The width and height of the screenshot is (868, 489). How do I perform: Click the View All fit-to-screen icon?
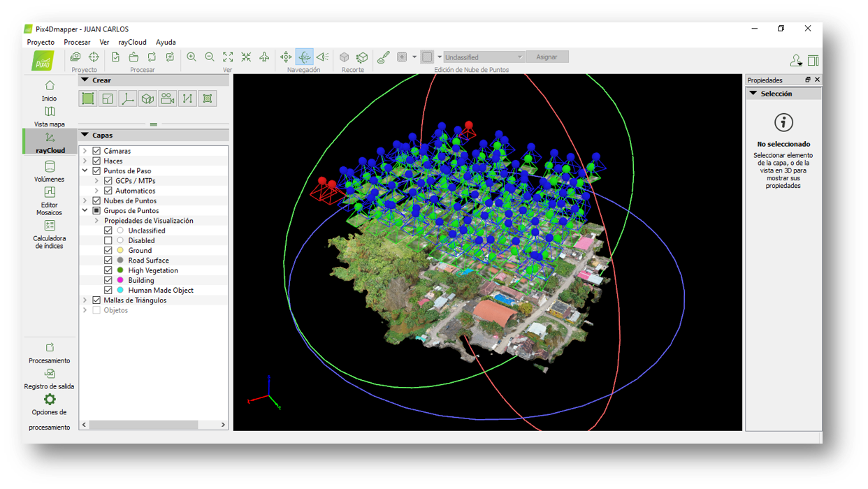(x=228, y=57)
